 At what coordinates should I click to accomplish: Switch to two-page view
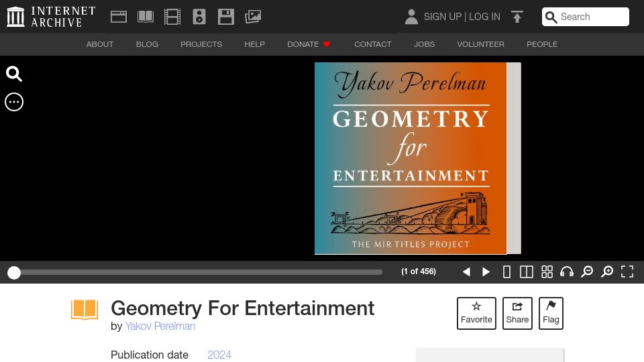click(527, 271)
